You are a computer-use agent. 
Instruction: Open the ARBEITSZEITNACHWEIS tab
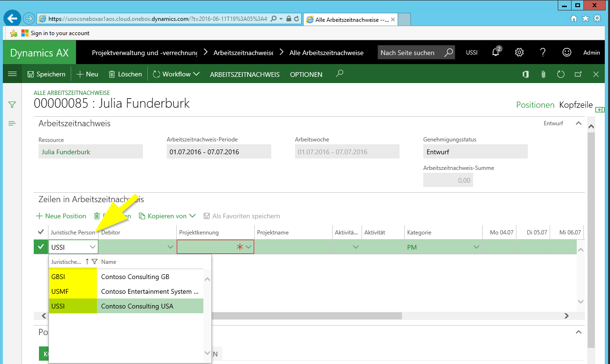(x=245, y=75)
